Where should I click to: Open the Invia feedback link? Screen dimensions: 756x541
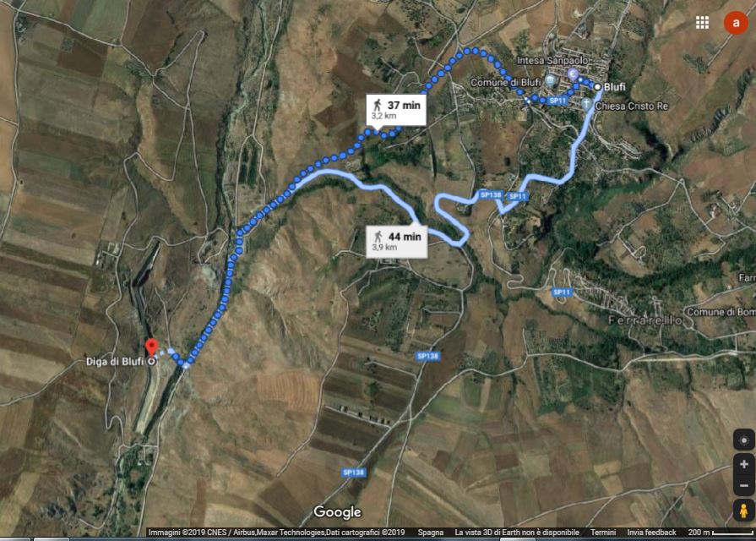coord(651,533)
